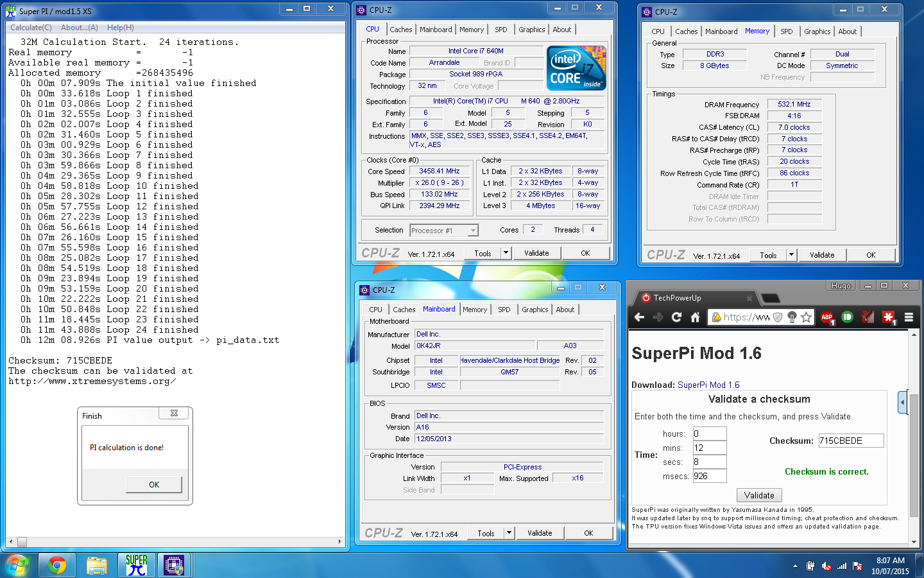Screen dimensions: 924x578
Task: Click the Action Center flag tray icon
Action: click(x=857, y=566)
